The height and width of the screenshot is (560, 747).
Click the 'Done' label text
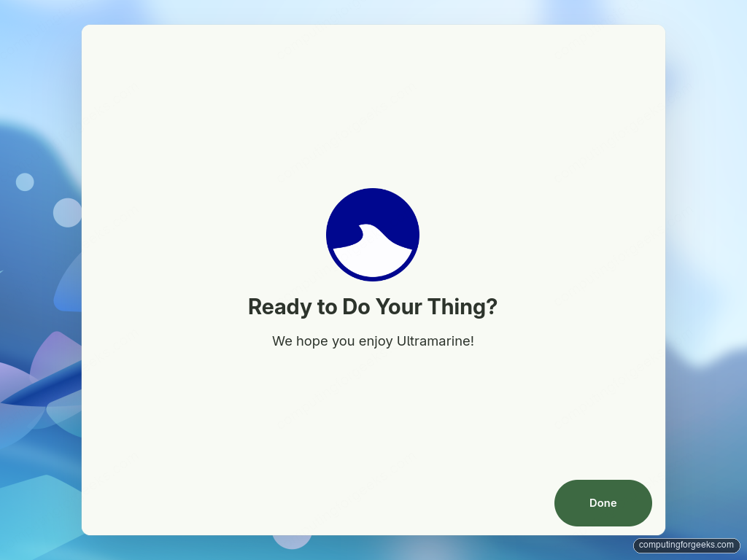pos(603,503)
